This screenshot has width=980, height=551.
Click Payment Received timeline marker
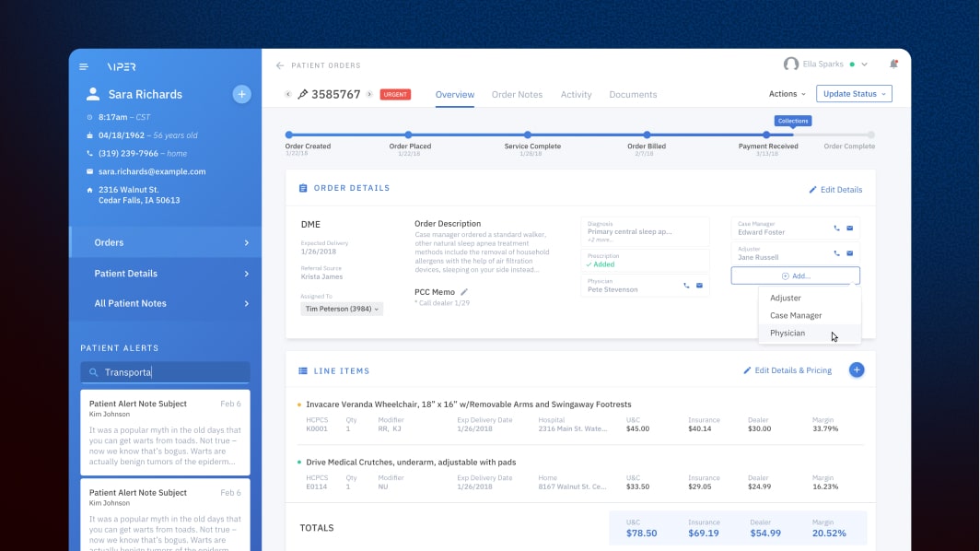[766, 135]
